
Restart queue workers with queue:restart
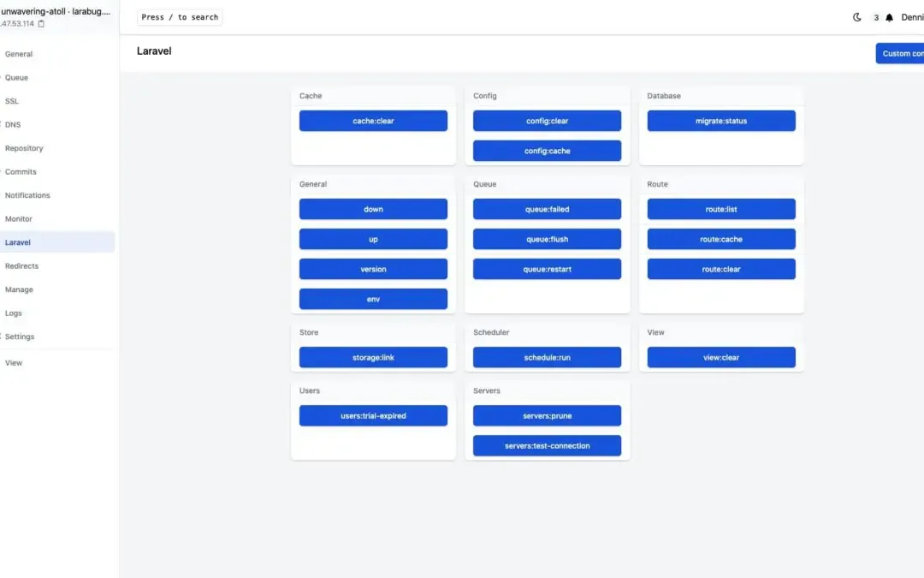547,269
